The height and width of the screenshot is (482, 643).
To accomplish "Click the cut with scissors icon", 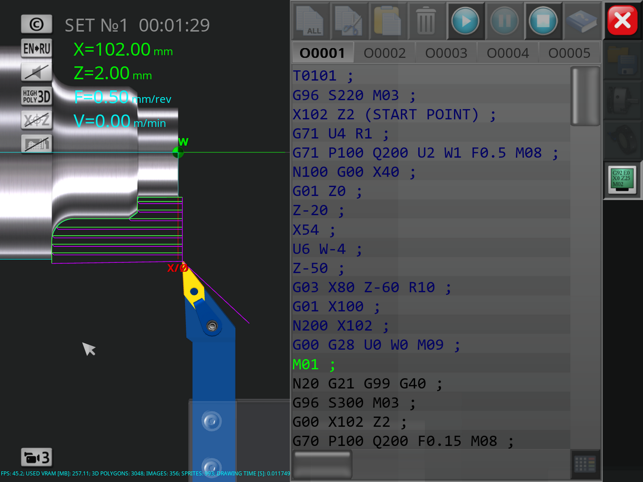I will (349, 21).
